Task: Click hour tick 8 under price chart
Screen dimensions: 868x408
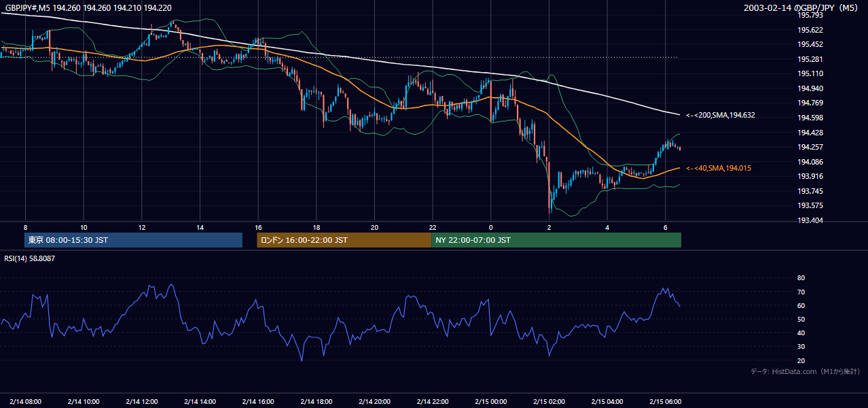Action: click(x=25, y=227)
